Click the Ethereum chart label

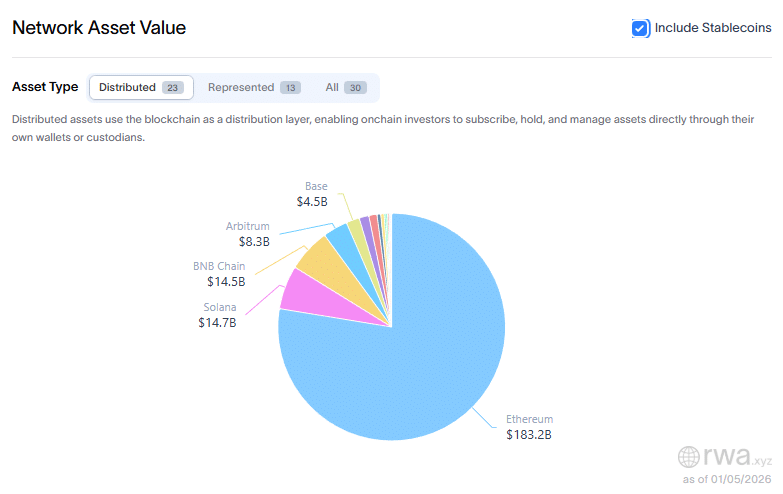pos(528,419)
